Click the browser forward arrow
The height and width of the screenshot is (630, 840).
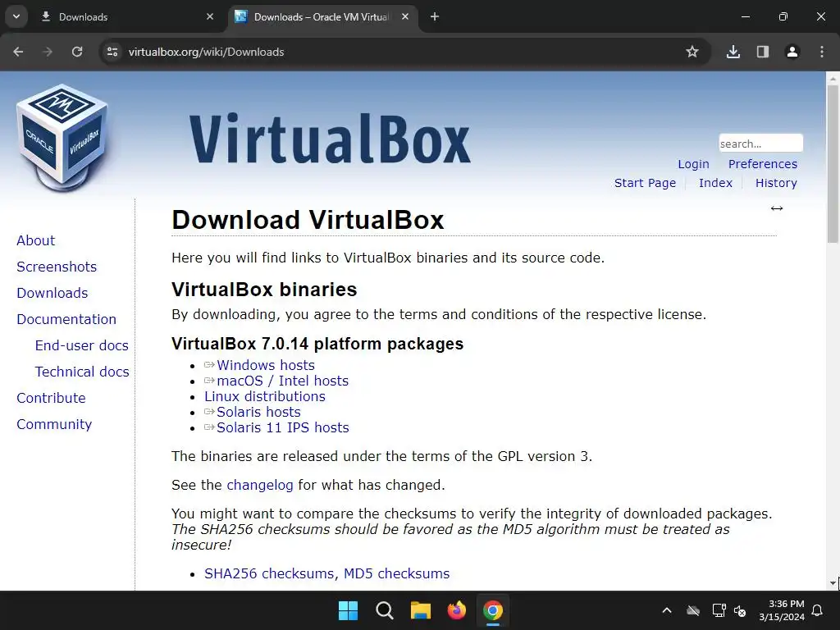coord(48,52)
